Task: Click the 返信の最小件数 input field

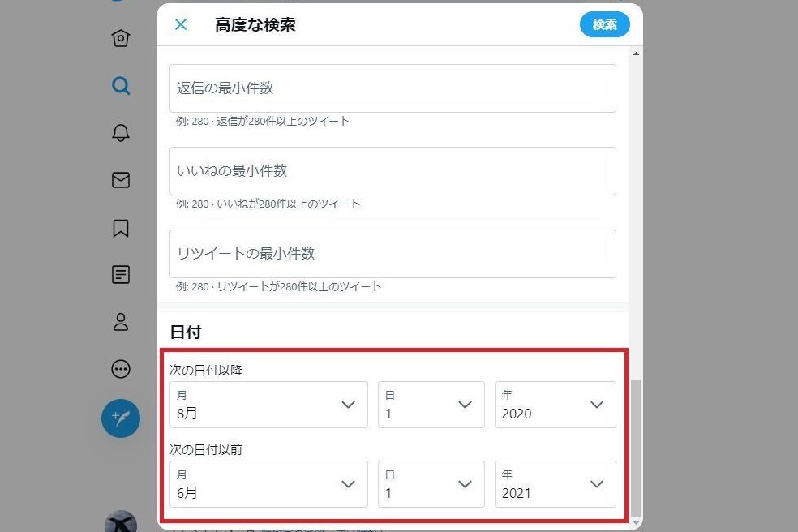Action: (393, 88)
